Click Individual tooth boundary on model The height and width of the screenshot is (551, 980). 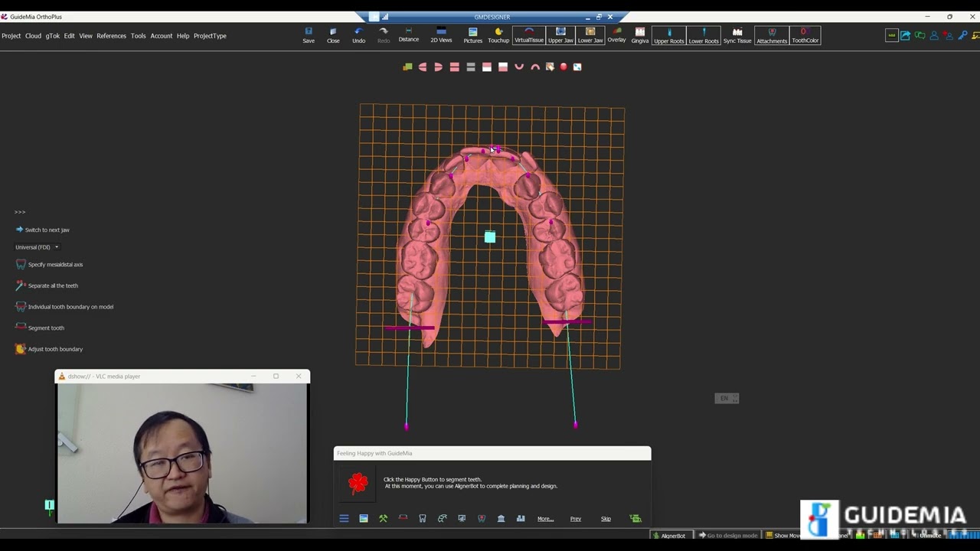(x=64, y=307)
